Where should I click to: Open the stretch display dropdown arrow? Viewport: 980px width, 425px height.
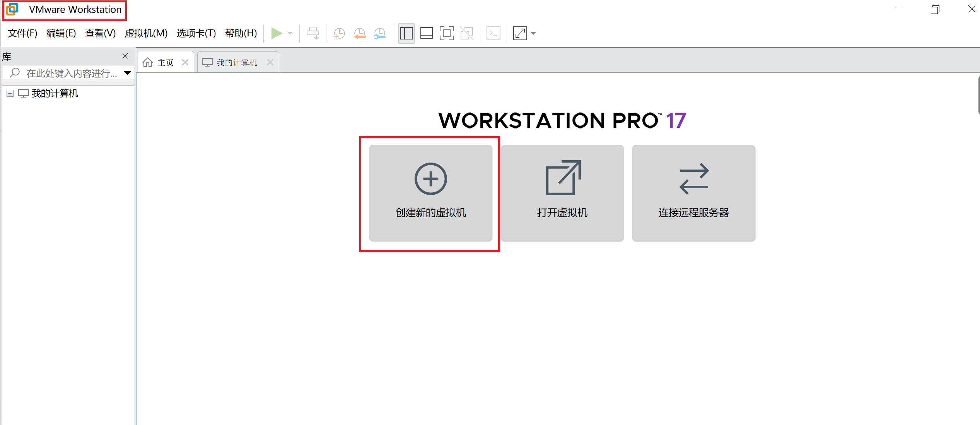(533, 33)
